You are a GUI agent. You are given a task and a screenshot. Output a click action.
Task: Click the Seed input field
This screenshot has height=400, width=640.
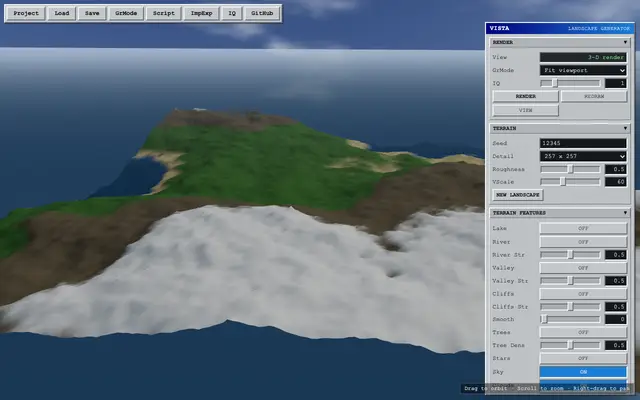583,143
